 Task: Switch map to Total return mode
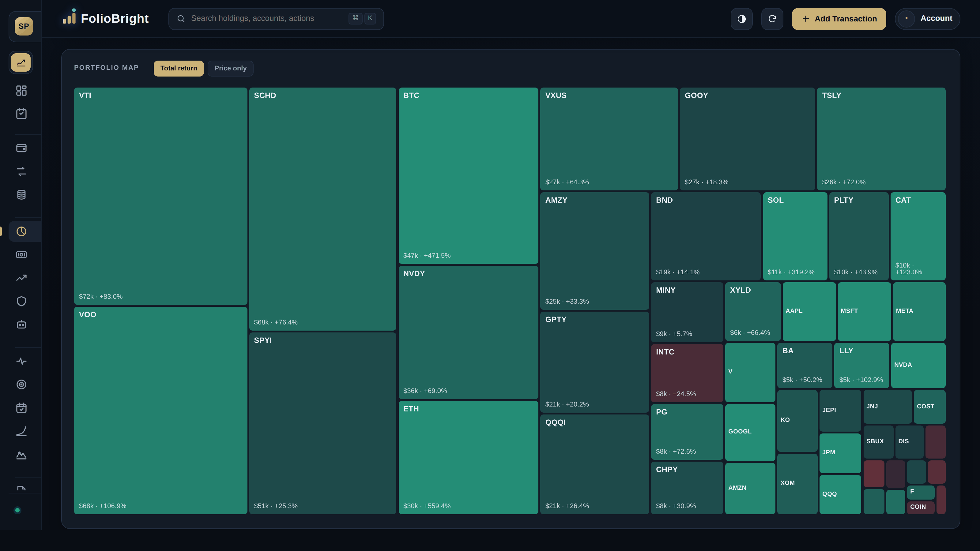tap(179, 69)
